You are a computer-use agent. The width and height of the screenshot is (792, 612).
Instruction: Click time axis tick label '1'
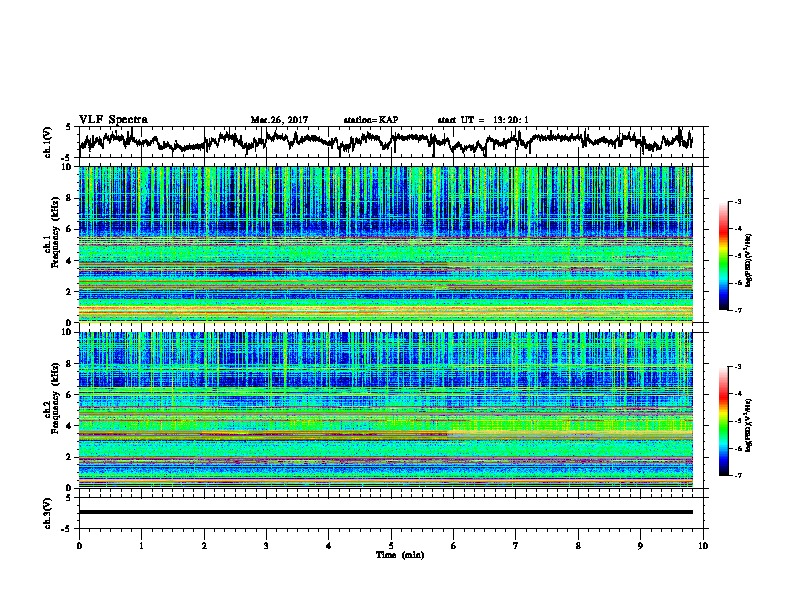tap(141, 546)
